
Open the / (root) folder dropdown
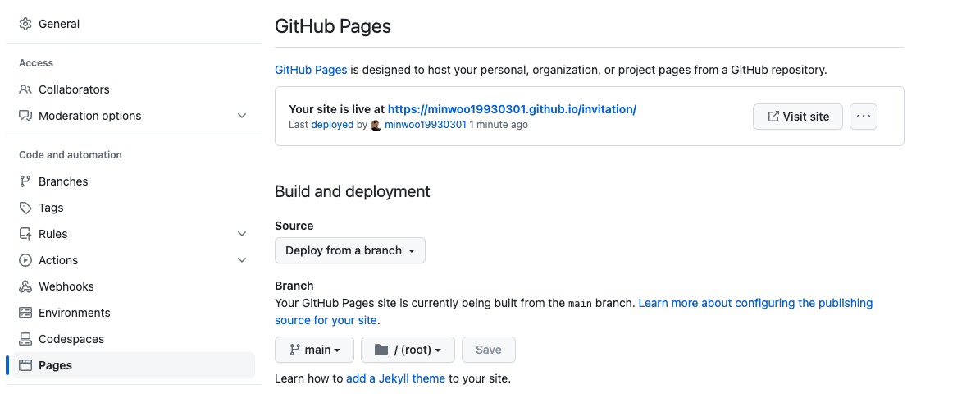coord(408,350)
